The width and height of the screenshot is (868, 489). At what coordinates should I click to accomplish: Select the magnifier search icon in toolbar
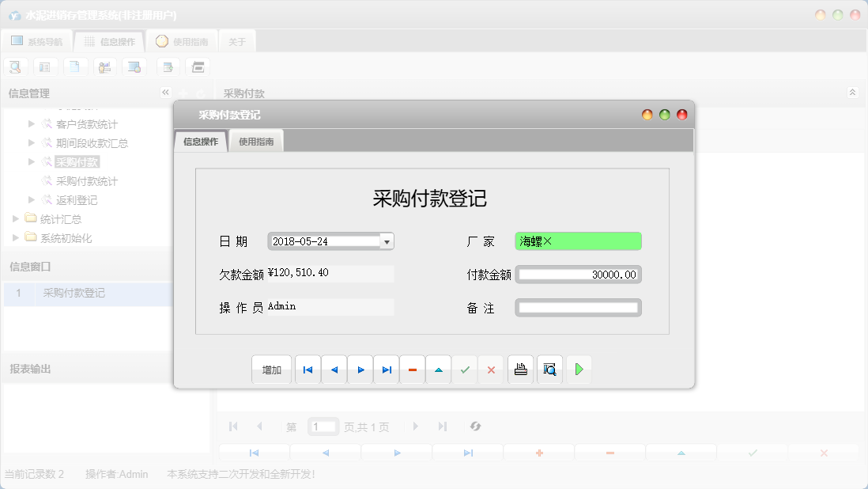(x=15, y=66)
